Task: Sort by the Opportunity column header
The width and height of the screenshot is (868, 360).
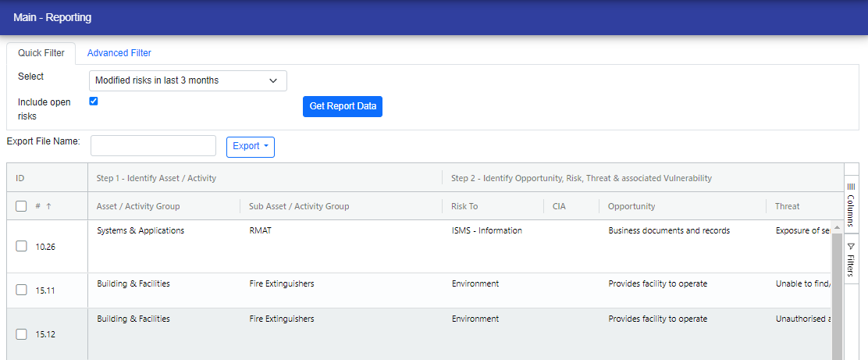Action: tap(631, 206)
